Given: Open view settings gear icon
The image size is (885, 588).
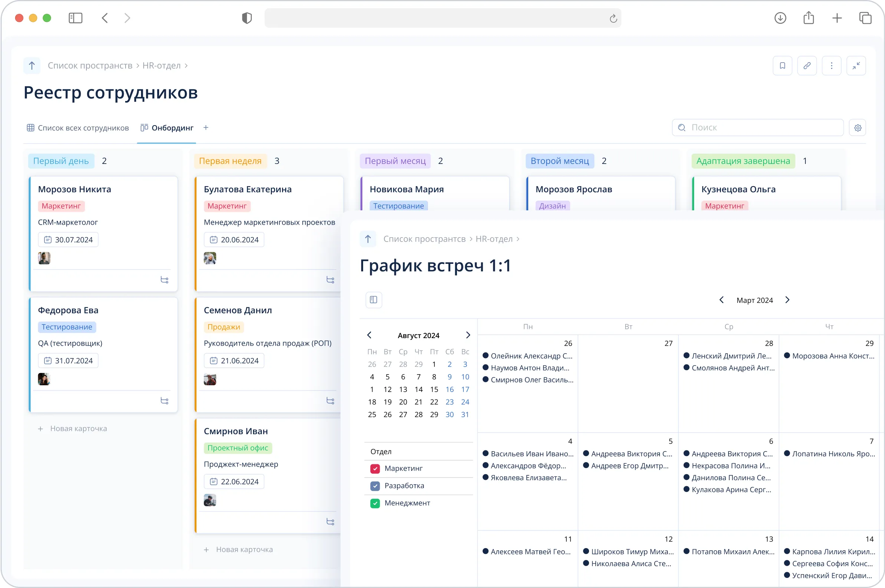Looking at the screenshot, I should tap(857, 128).
